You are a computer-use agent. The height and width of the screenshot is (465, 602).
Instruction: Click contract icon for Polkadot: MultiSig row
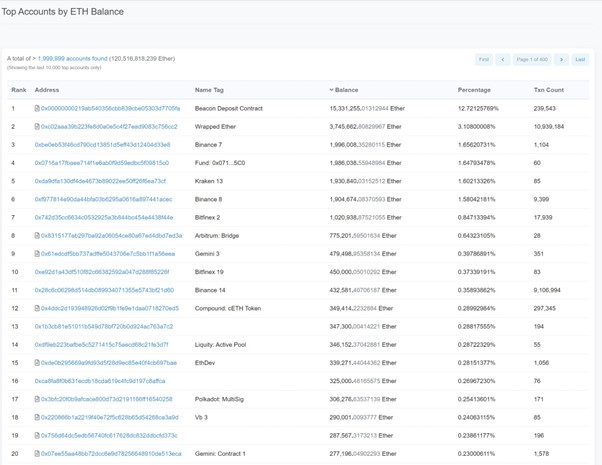point(37,399)
